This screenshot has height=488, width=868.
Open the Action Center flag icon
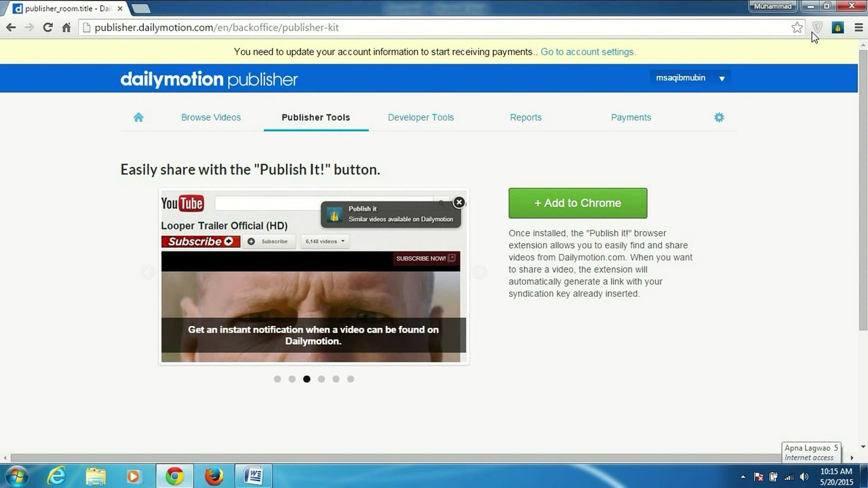759,477
